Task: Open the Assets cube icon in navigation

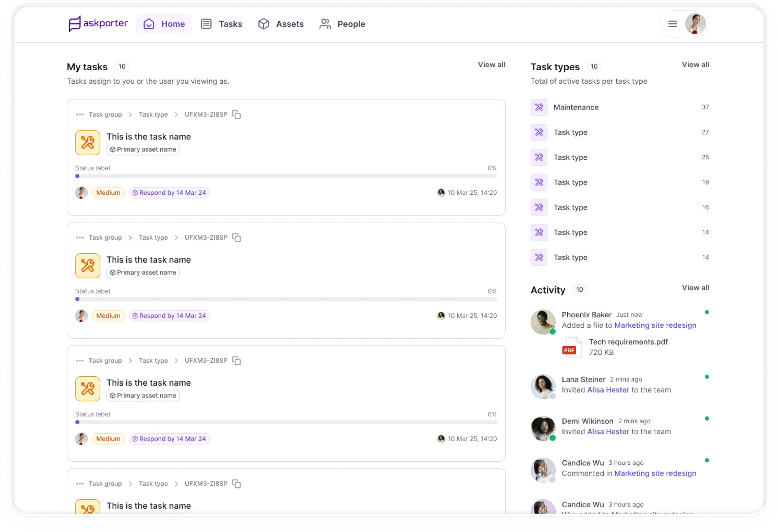Action: click(264, 24)
